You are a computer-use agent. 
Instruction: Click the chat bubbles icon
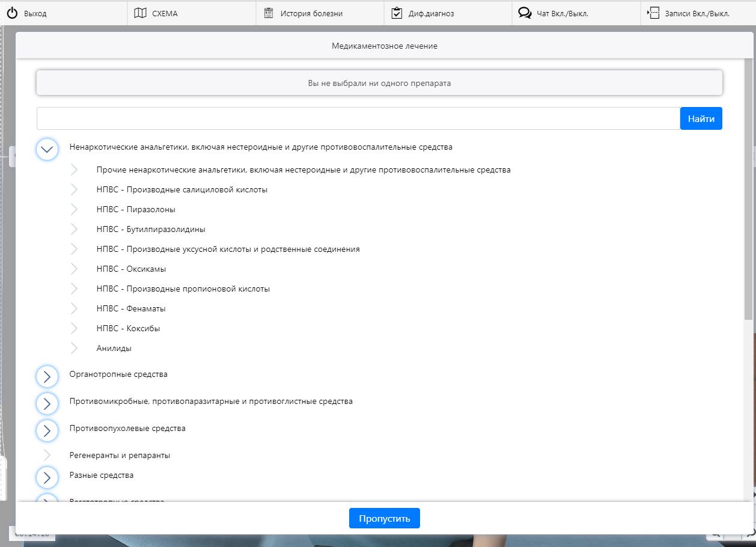525,13
